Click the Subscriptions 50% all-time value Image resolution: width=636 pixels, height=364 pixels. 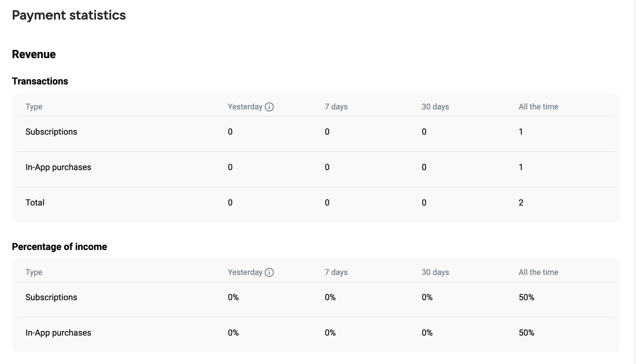coord(526,297)
